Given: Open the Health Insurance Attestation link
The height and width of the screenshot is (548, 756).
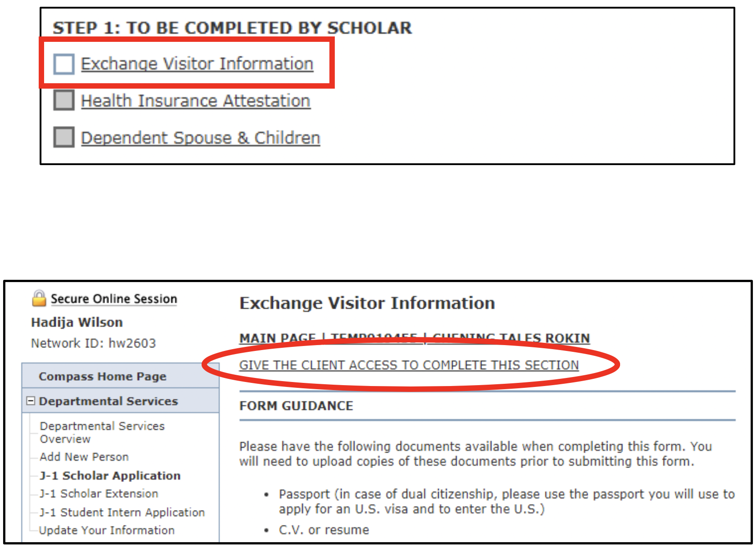Looking at the screenshot, I should [x=196, y=101].
